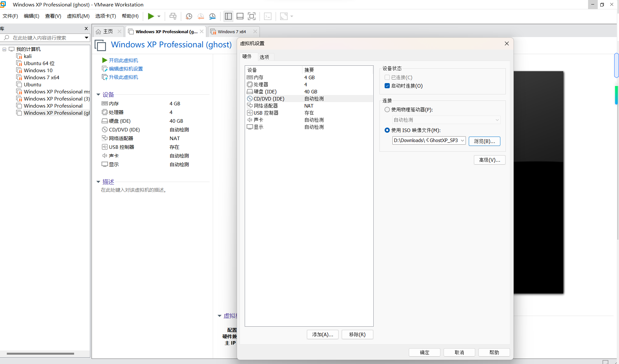Collapse the 我的计算机 tree node
The image size is (619, 364).
5,49
